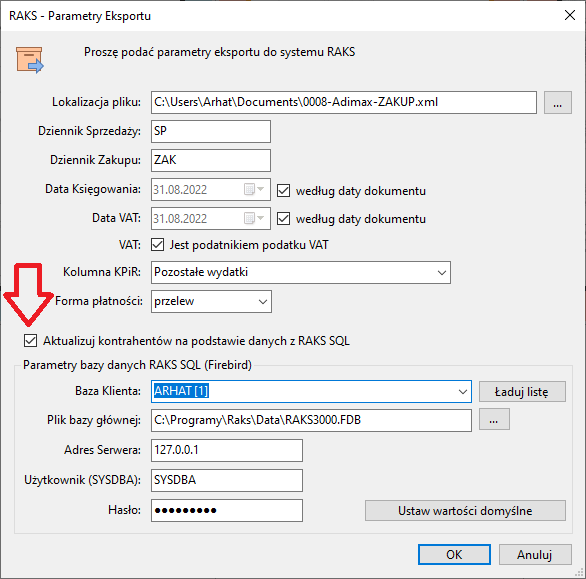Expand the Kolumna KPiR dropdown
Viewport: 586px width, 579px height.
click(441, 272)
